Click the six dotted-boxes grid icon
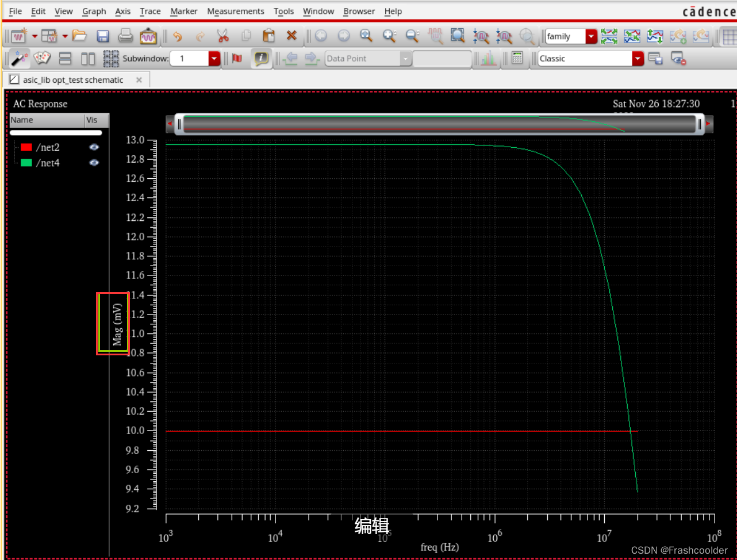 pos(111,59)
